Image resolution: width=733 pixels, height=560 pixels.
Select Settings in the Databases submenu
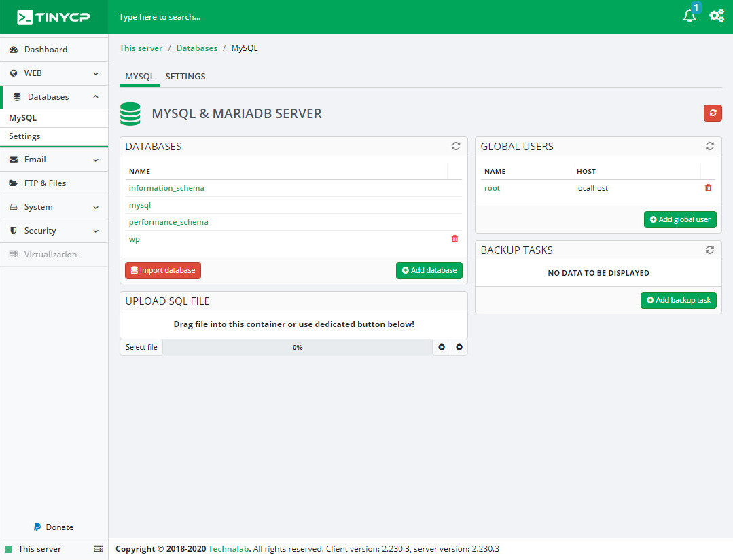click(x=54, y=136)
